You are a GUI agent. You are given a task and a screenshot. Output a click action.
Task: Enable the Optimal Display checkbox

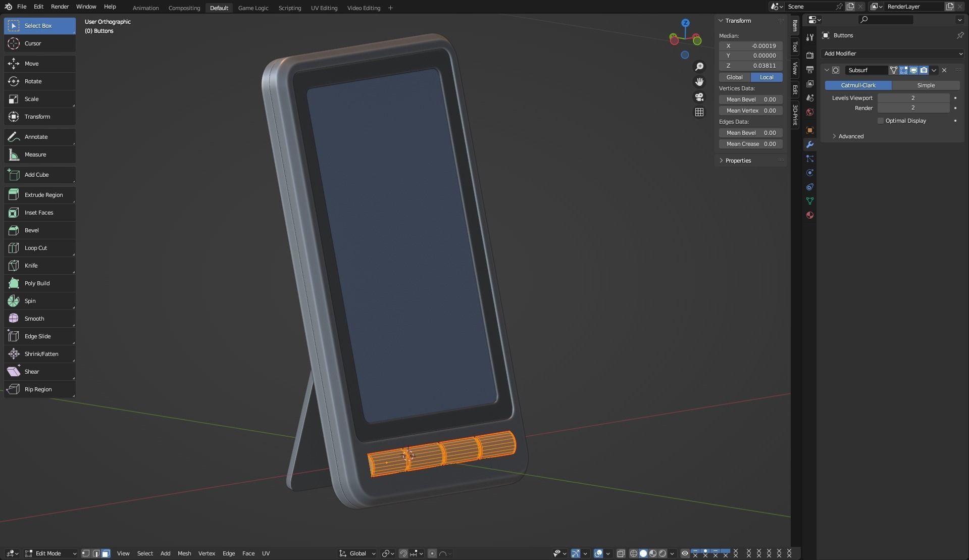[x=881, y=121]
